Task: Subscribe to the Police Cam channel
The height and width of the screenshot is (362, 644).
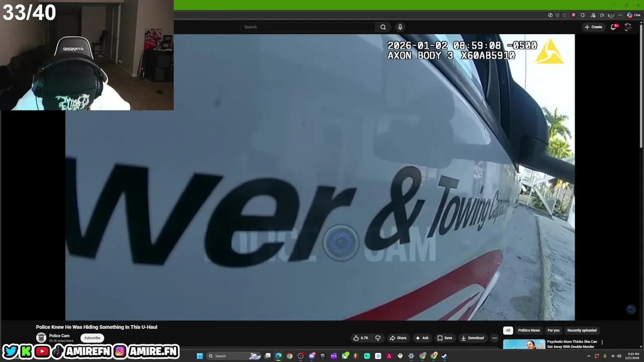Action: tap(92, 338)
